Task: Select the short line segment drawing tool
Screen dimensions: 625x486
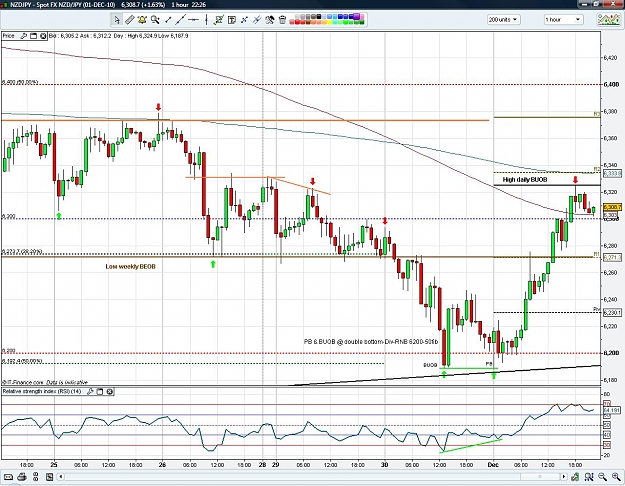Action: click(168, 20)
